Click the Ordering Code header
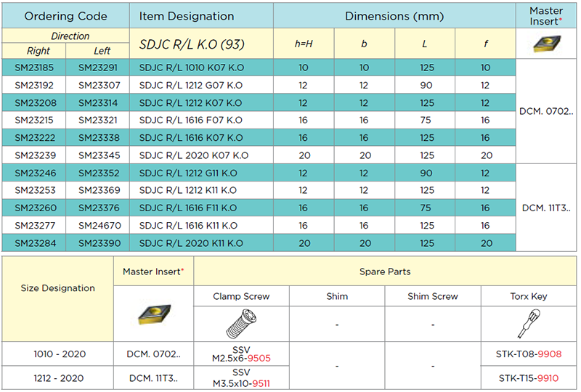The width and height of the screenshot is (581, 392). click(x=65, y=16)
